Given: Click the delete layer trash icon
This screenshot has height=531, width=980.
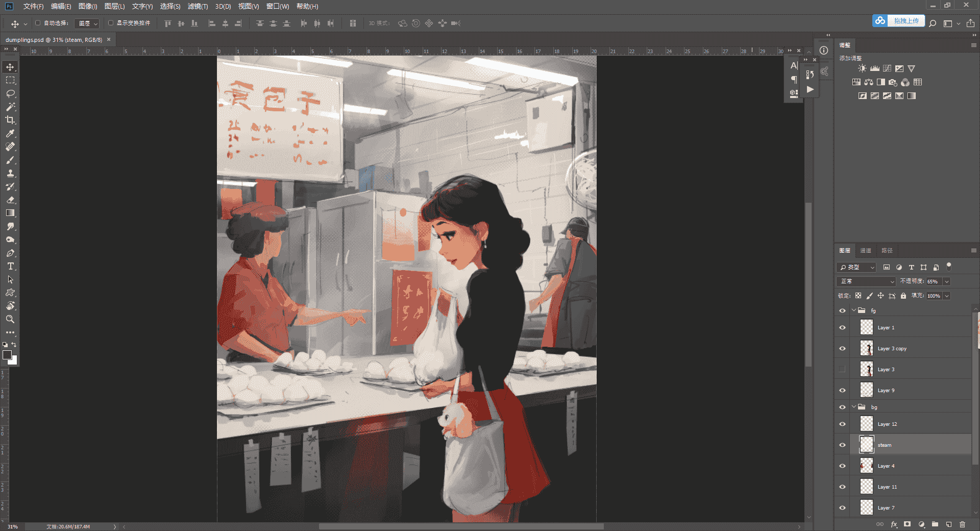Looking at the screenshot, I should click(962, 524).
